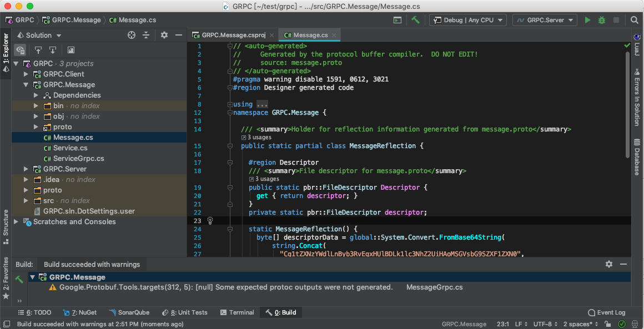Click the downward arrow icon in Solution toolbar
This screenshot has width=644, height=329.
[x=53, y=50]
